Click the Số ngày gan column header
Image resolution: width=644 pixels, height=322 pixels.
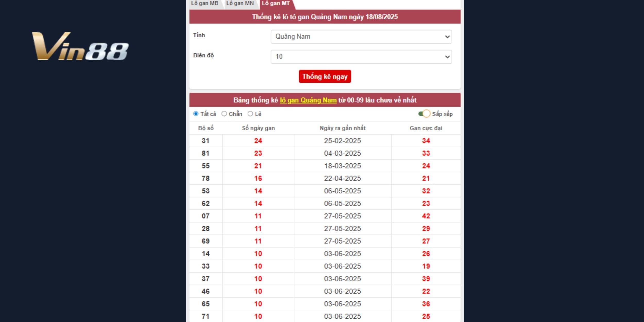[258, 128]
